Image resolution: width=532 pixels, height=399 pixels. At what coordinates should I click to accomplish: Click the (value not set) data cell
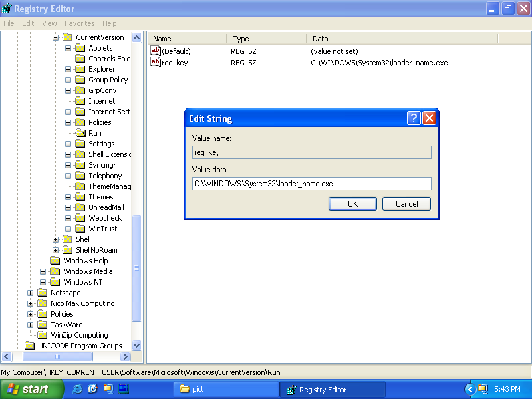click(x=334, y=51)
